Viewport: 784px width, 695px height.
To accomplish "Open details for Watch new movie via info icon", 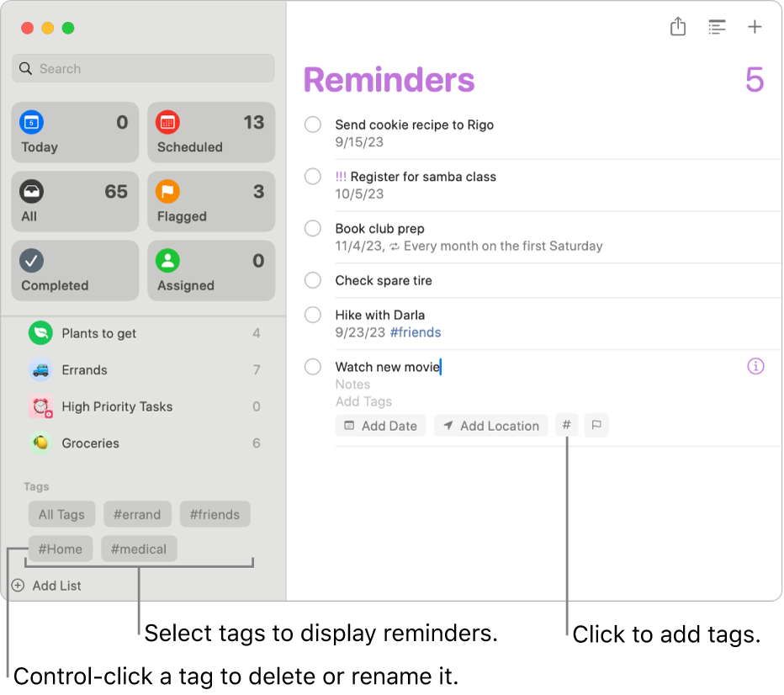I will (x=756, y=366).
